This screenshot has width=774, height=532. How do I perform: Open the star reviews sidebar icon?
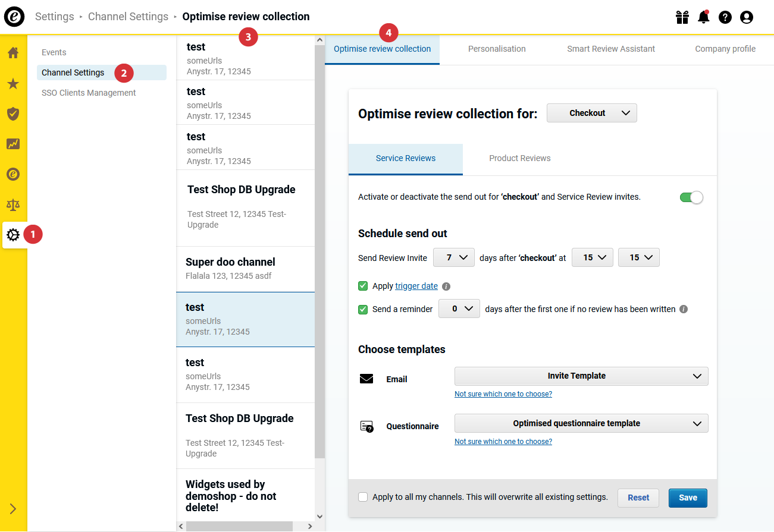click(13, 83)
